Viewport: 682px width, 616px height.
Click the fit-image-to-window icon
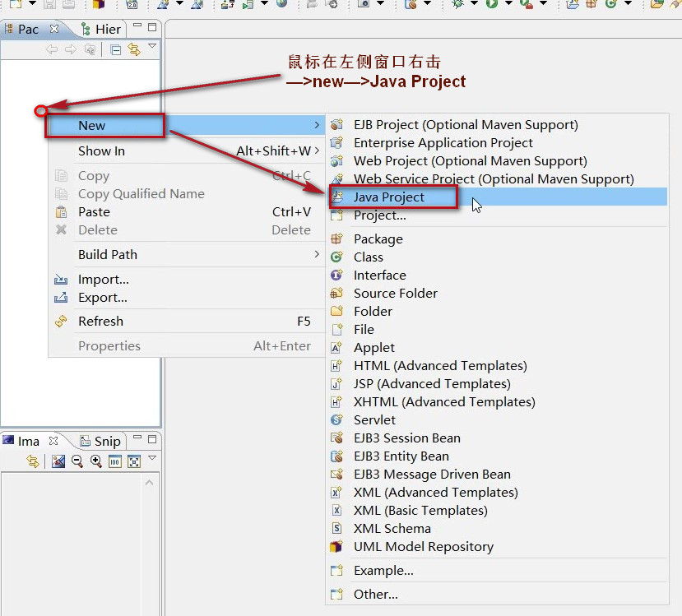coord(134,461)
